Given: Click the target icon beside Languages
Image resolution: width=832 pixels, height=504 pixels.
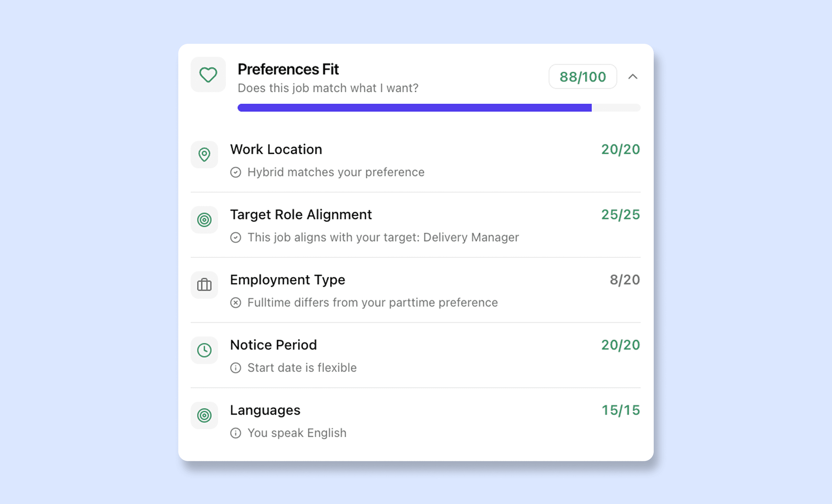Looking at the screenshot, I should (204, 415).
